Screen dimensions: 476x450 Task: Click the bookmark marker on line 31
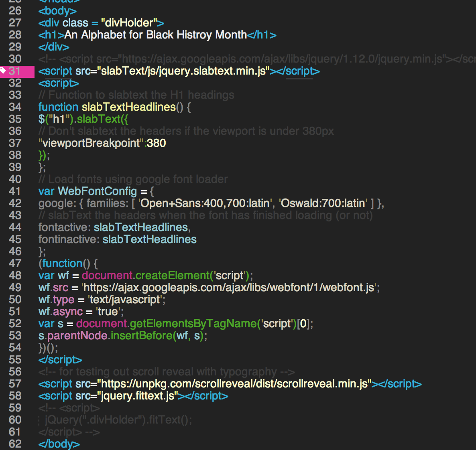(3, 71)
